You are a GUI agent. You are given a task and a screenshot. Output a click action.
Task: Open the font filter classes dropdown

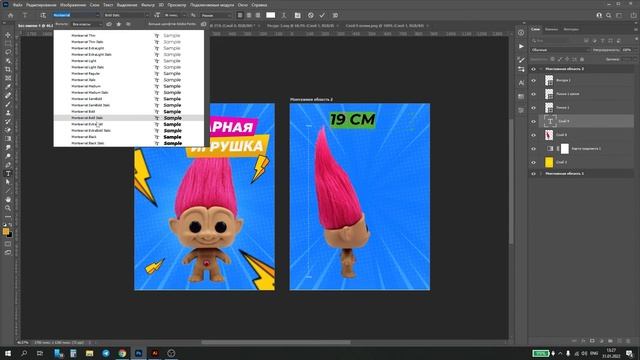coord(87,24)
